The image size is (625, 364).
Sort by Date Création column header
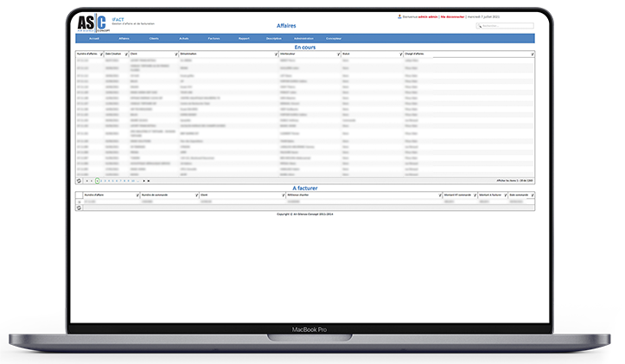(x=113, y=54)
